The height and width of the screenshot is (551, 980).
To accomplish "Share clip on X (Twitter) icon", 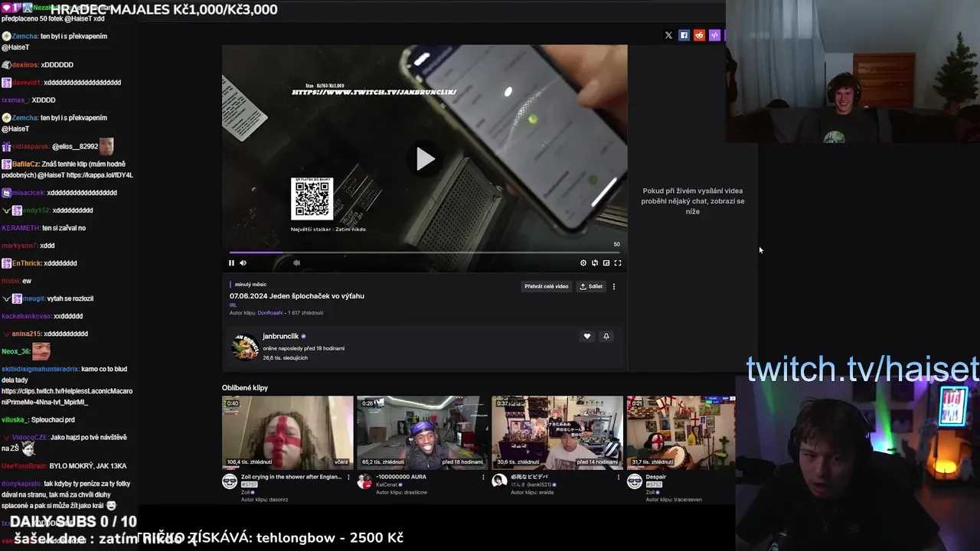I will (x=668, y=35).
